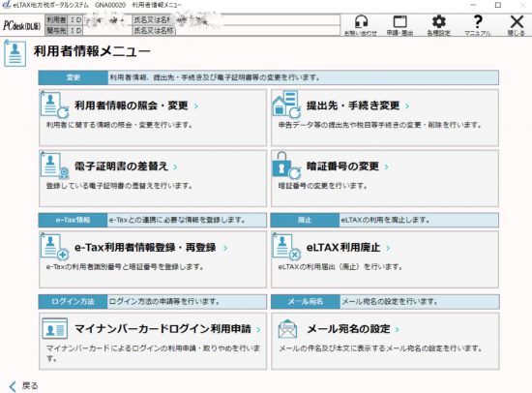Open メール宛名の設定 title

[x=348, y=329]
